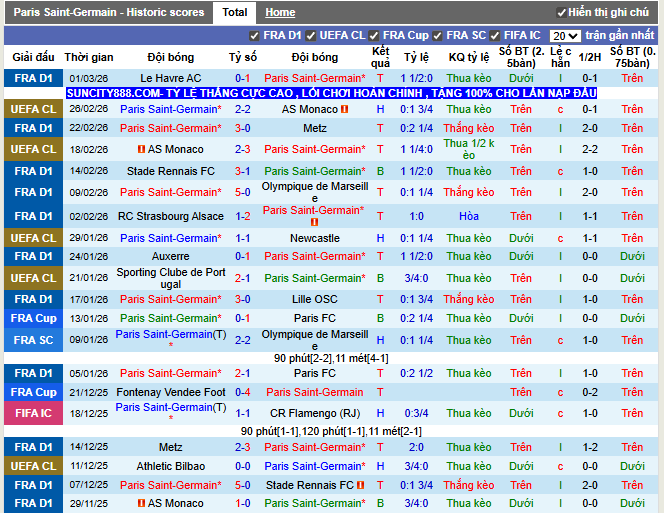Open the Le Havre AC team link
The height and width of the screenshot is (513, 664).
point(170,78)
